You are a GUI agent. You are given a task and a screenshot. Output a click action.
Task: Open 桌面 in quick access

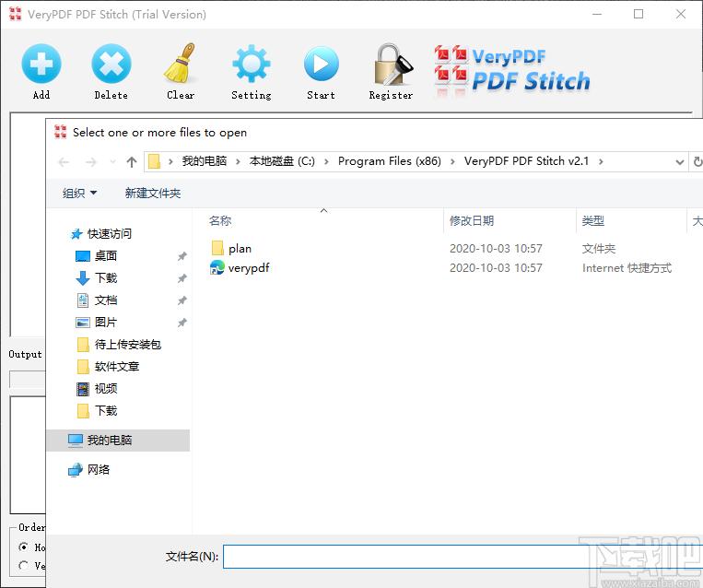[x=105, y=256]
